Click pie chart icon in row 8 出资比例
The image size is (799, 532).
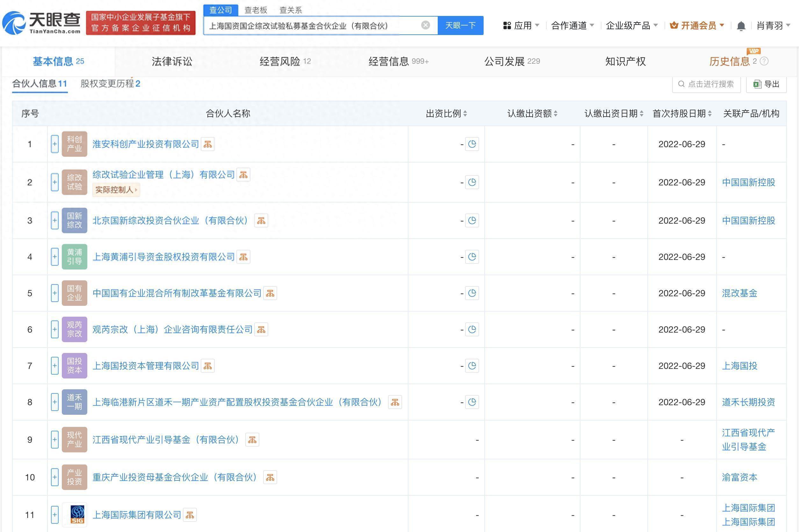[472, 402]
